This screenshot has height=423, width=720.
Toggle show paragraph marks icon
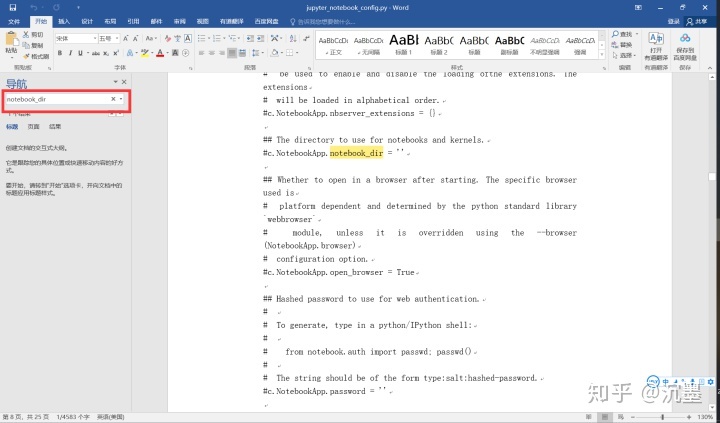[306, 39]
